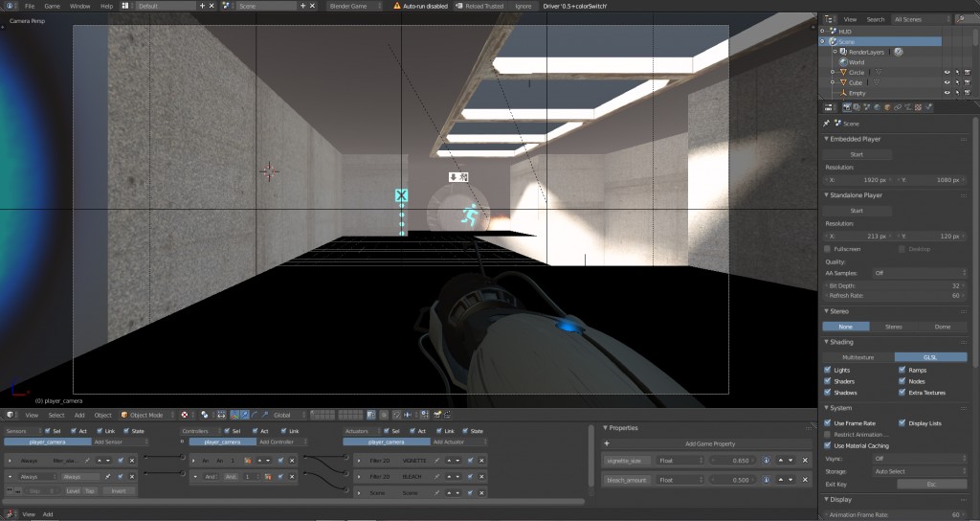Click the Esc exit key button

tap(931, 484)
